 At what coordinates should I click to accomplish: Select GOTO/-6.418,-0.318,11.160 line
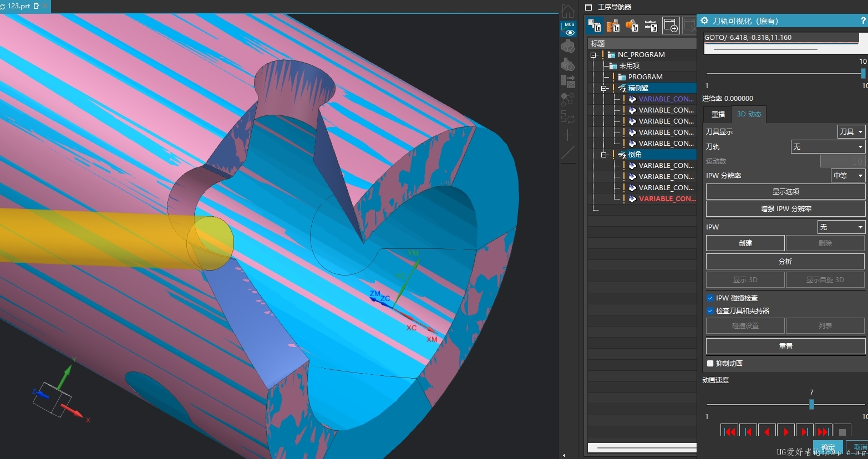click(x=781, y=38)
